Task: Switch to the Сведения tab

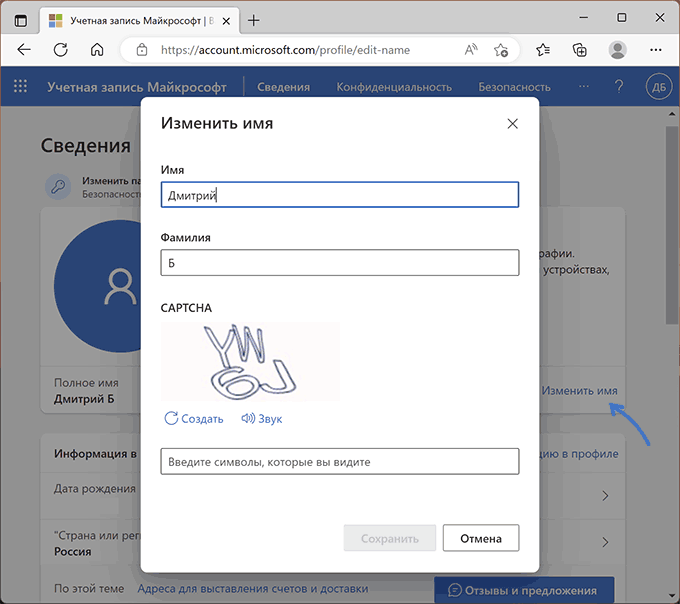Action: [x=283, y=87]
